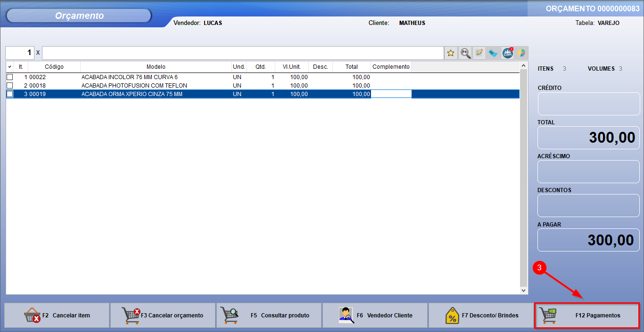Apply F7 Desconto/Brindes

[x=480, y=316]
